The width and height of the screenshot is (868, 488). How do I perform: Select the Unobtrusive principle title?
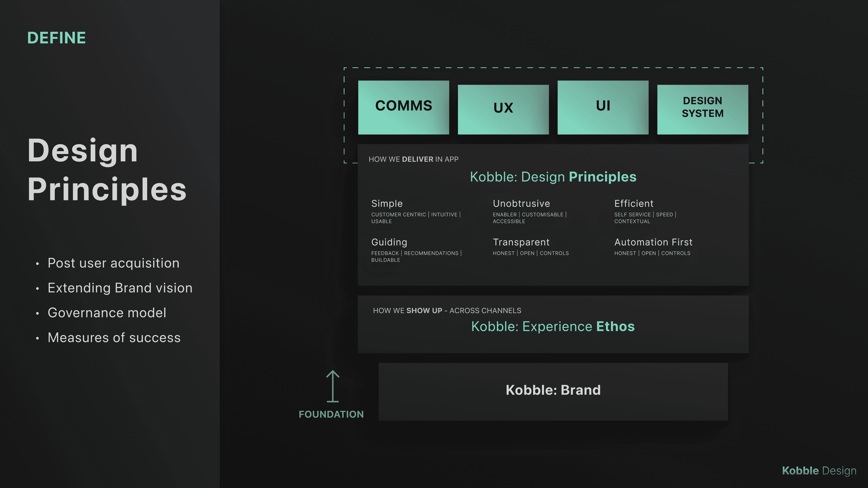click(x=521, y=203)
